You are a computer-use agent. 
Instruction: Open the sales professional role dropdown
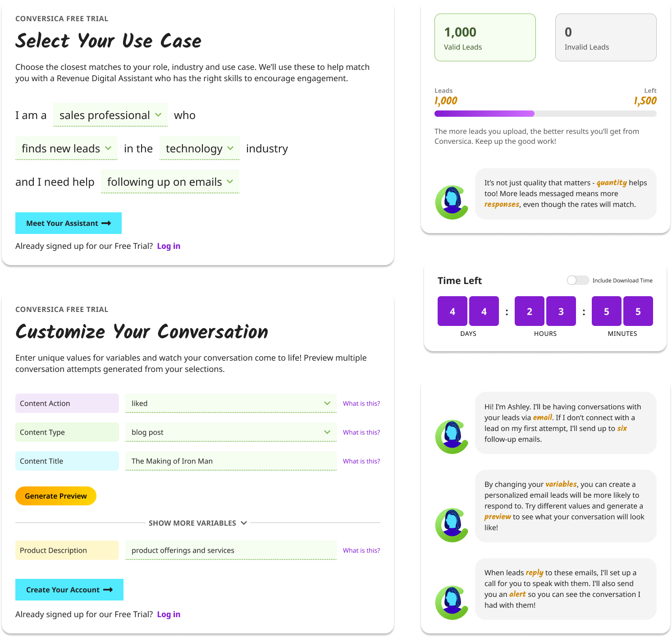(110, 115)
